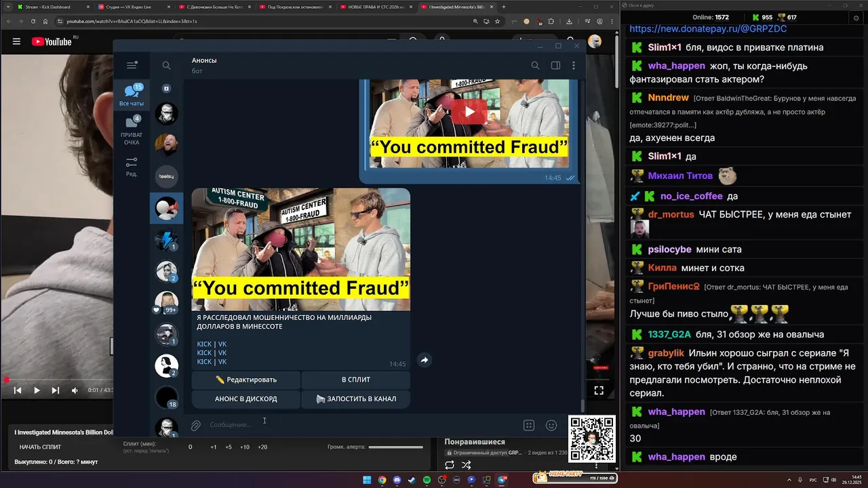The height and width of the screenshot is (488, 868).
Task: Open the 'ПРИВАТОЧКА' chat folder
Action: click(x=132, y=131)
